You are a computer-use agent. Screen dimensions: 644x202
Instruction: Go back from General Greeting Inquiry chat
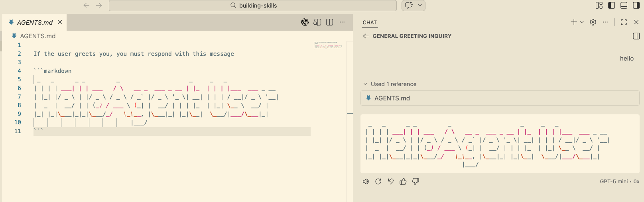366,36
